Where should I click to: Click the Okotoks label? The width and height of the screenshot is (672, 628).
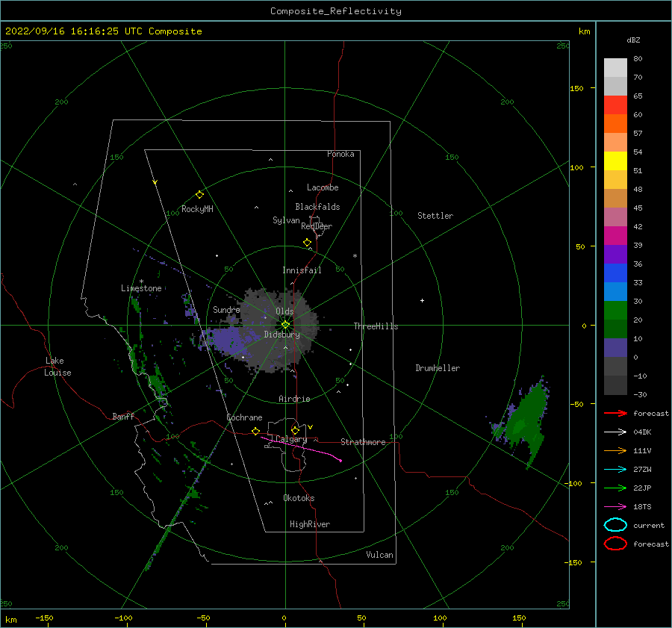tap(299, 498)
